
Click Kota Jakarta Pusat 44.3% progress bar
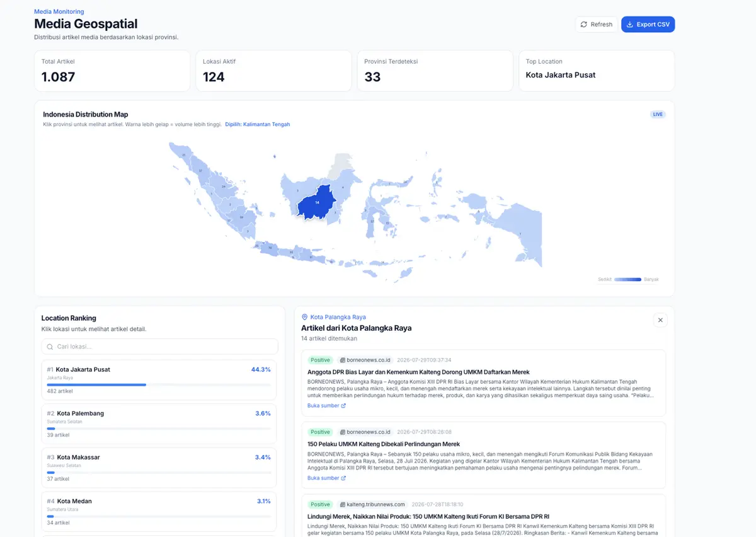tap(159, 384)
